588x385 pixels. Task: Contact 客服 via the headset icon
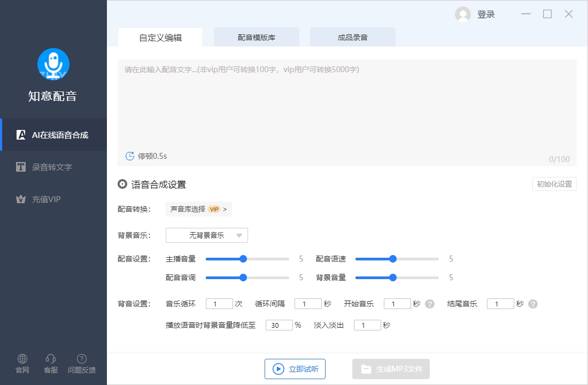point(51,363)
